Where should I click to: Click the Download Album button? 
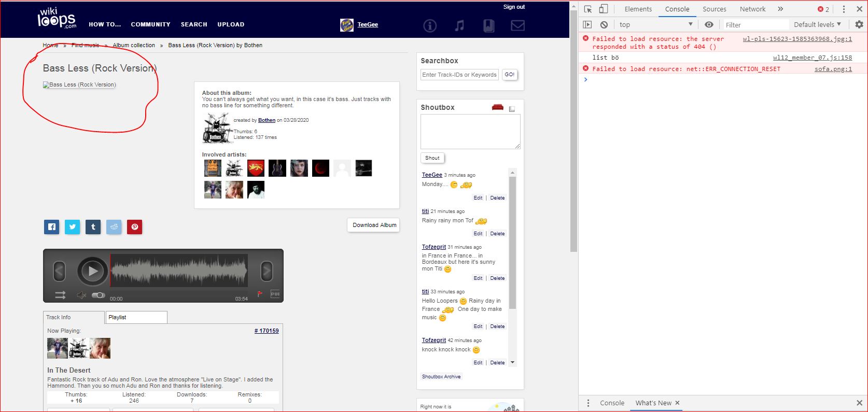(374, 225)
